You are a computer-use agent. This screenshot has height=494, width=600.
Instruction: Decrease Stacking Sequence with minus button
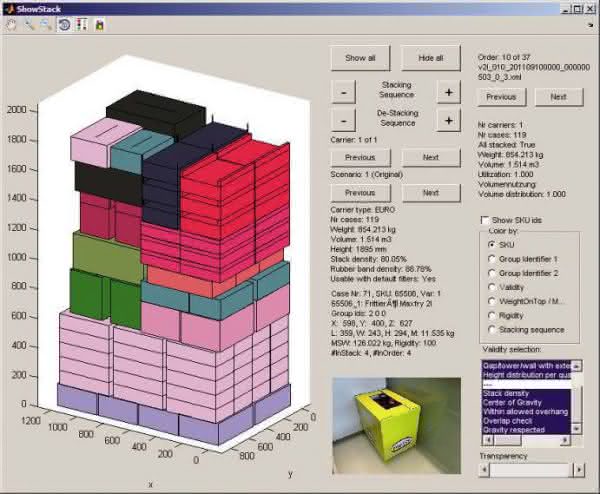click(344, 92)
